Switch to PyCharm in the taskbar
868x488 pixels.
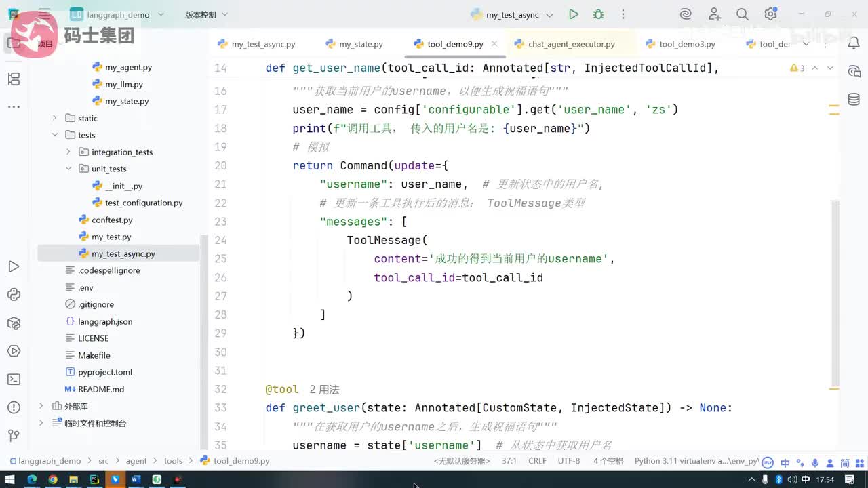click(x=94, y=479)
